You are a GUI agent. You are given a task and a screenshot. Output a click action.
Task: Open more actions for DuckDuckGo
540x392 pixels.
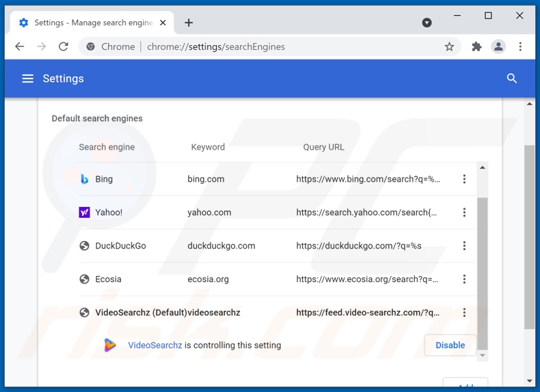464,246
